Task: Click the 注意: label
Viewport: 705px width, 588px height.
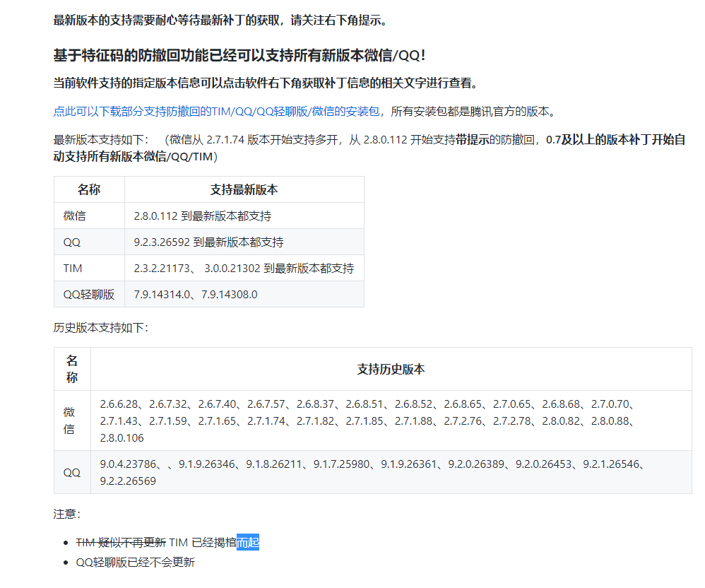Action: pos(66,514)
